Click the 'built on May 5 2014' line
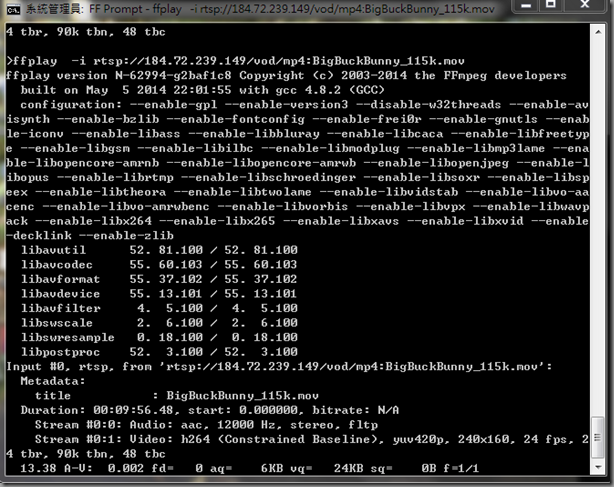This screenshot has width=614, height=487. [x=202, y=90]
